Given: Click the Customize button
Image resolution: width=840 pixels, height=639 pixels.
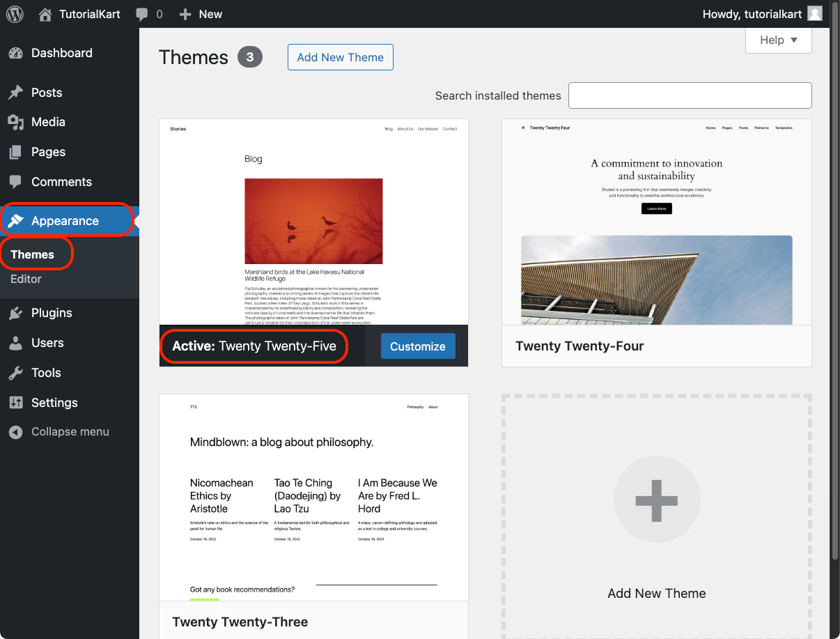Looking at the screenshot, I should pos(418,346).
